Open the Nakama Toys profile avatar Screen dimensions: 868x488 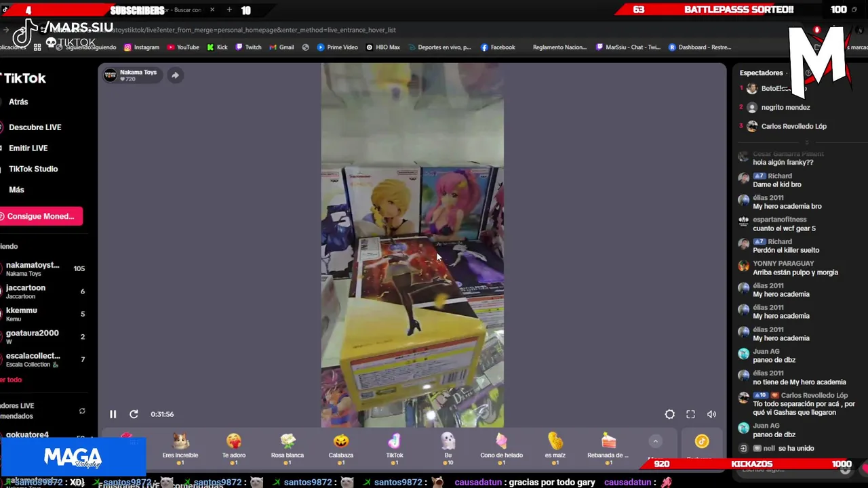pos(110,75)
